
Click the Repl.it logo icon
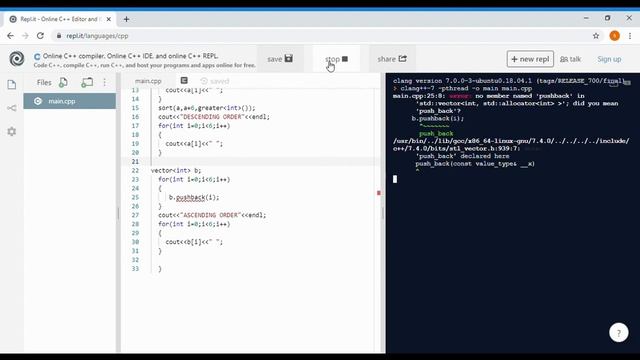[17, 59]
